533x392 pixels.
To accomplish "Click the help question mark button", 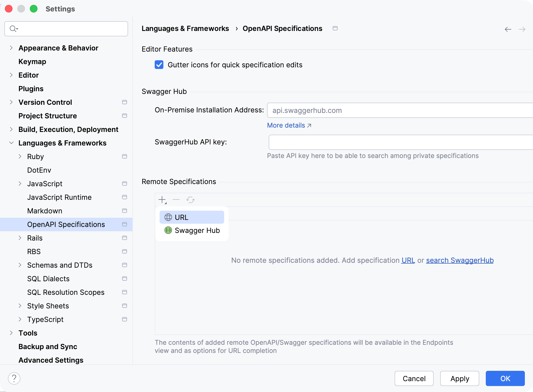I will [x=14, y=378].
